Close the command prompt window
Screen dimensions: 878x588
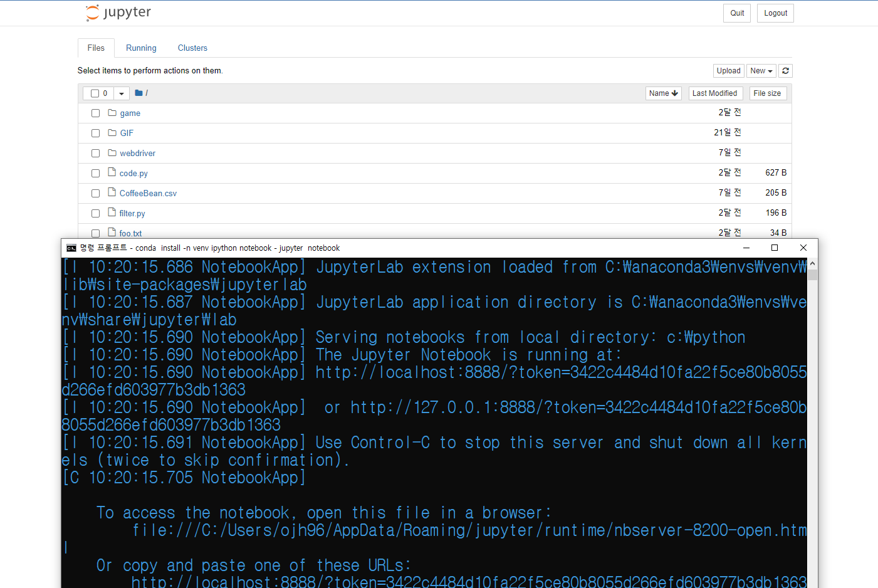[x=803, y=248]
